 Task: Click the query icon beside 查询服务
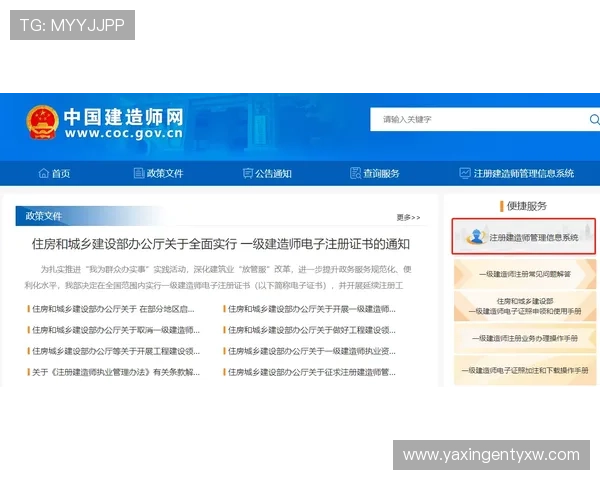[x=355, y=173]
